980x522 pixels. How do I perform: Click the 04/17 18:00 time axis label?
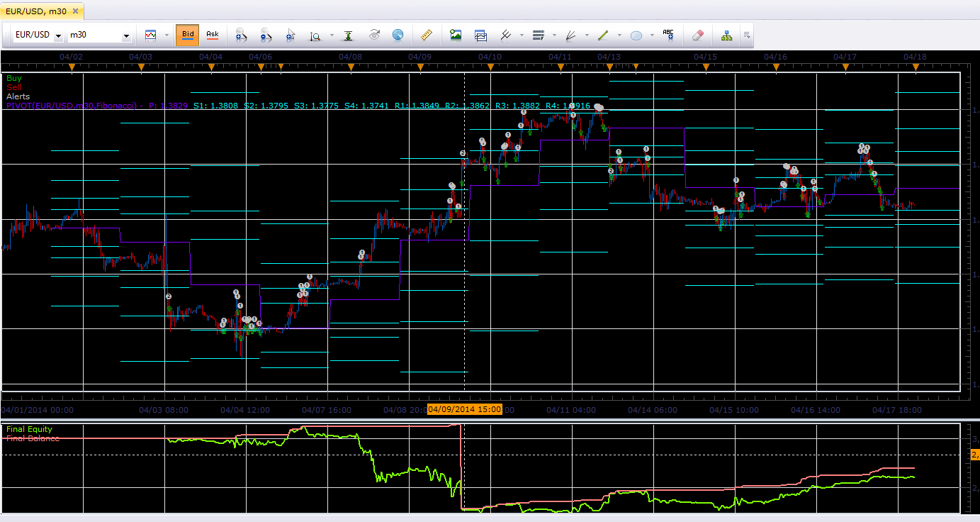(896, 409)
